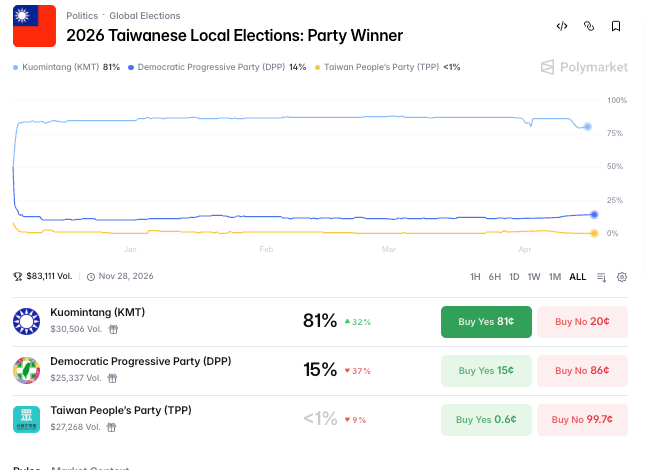This screenshot has width=646, height=470.
Task: Click gift icon under Kuomintang volume
Action: pos(113,328)
